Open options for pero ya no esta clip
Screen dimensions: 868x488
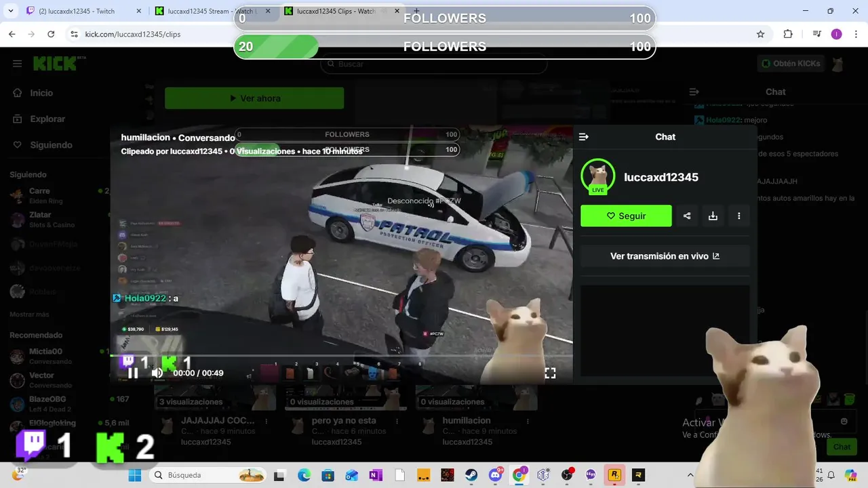(x=397, y=421)
